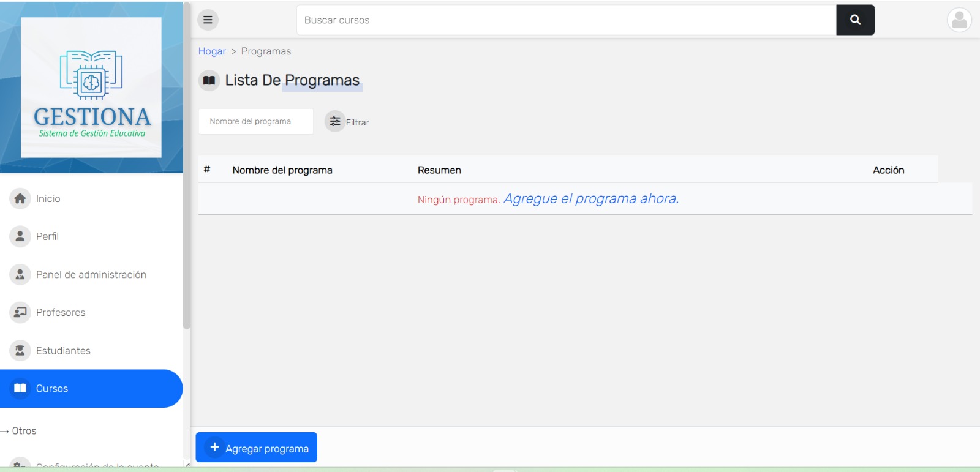This screenshot has width=980, height=472.
Task: Open Panel de administración menu item
Action: click(x=91, y=274)
